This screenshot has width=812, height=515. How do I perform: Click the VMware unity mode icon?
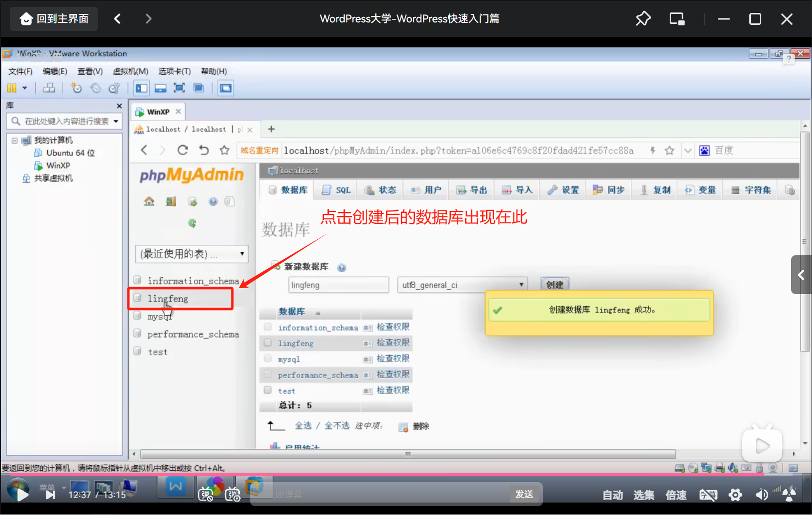[x=199, y=88]
